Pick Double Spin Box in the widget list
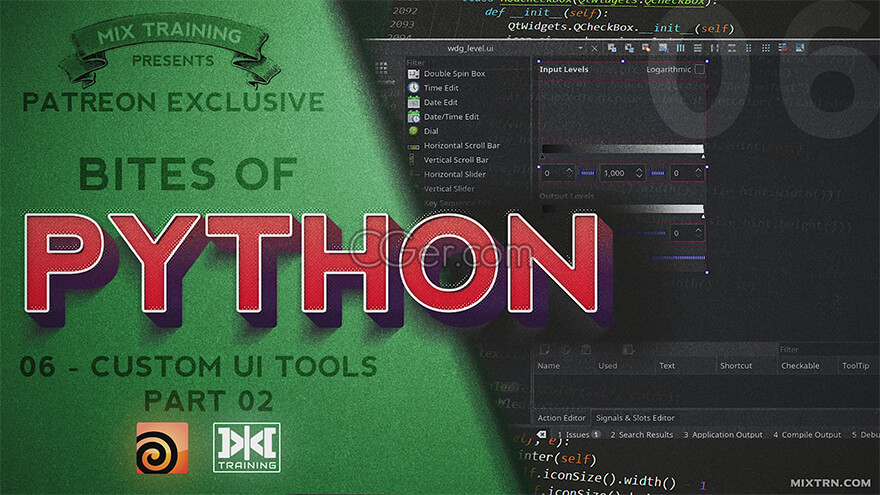880x495 pixels. point(447,74)
